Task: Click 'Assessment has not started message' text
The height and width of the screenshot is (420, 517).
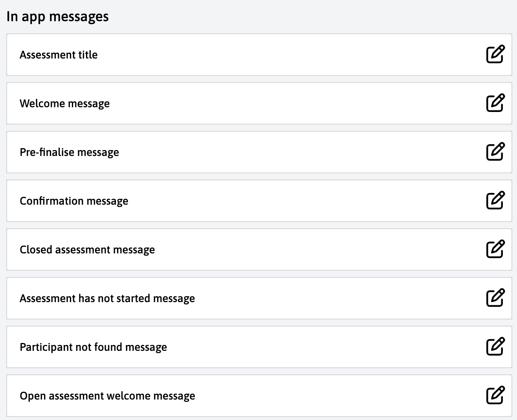Action: coord(107,299)
